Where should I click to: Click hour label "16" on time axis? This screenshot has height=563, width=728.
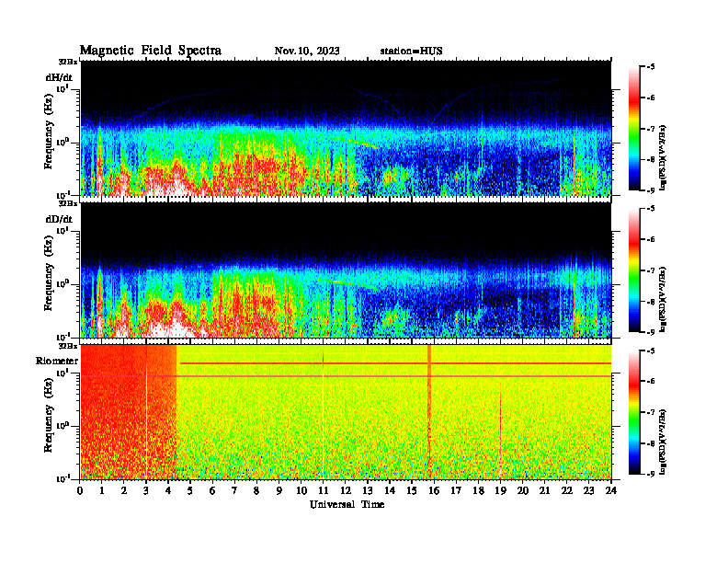point(434,490)
